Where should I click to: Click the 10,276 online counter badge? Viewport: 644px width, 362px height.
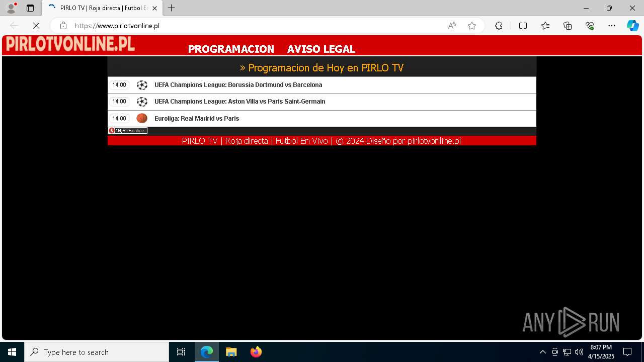(x=128, y=131)
